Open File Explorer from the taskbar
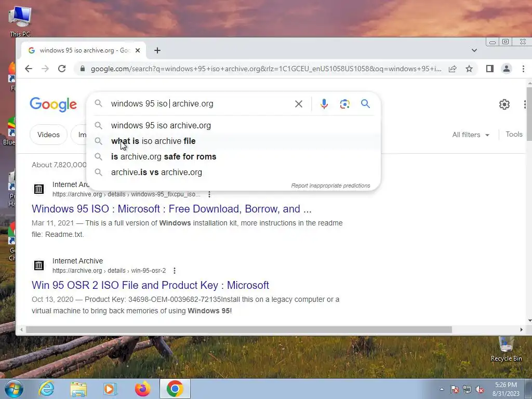Viewport: 532px width, 399px height. (79, 389)
